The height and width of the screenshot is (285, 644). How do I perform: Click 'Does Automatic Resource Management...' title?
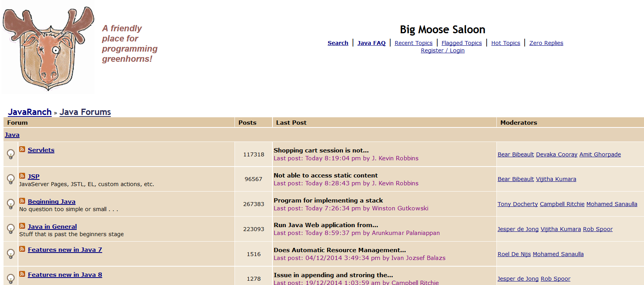(x=340, y=250)
